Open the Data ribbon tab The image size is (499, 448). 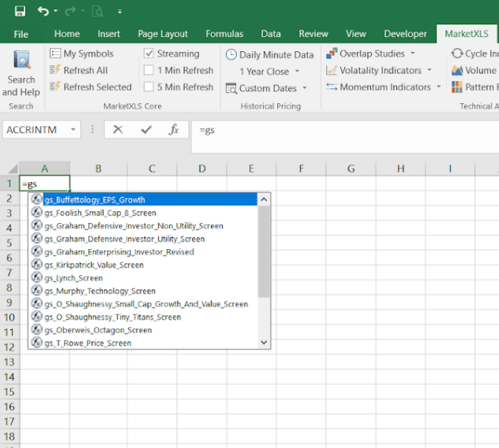click(271, 34)
